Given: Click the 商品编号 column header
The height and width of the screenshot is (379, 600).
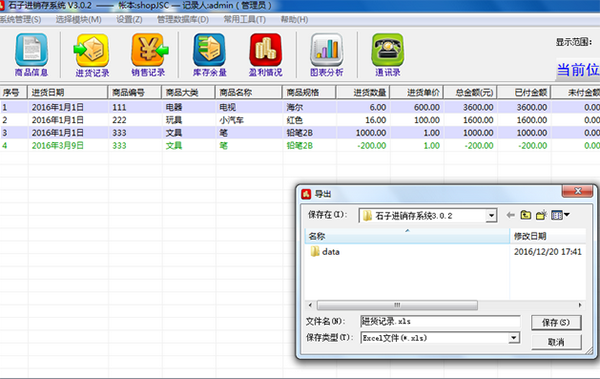Looking at the screenshot, I should 135,92.
